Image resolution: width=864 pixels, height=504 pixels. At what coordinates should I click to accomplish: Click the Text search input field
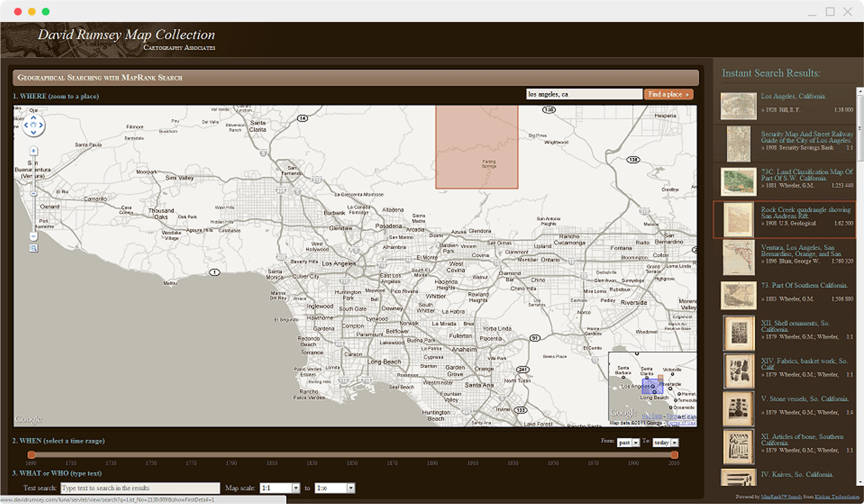point(140,488)
